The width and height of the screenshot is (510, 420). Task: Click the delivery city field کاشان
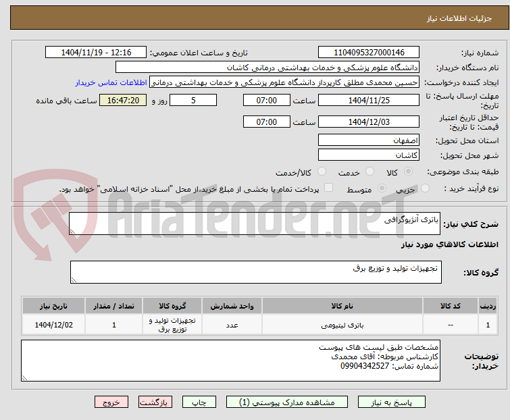[369, 155]
